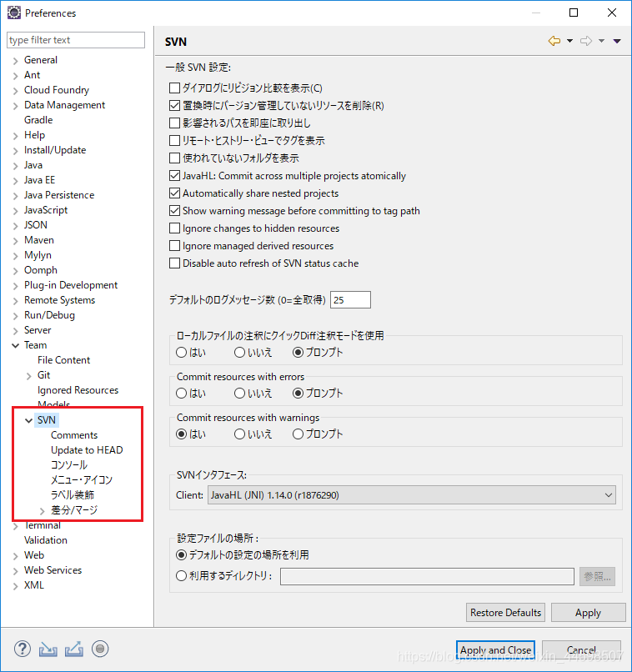Viewport: 632px width, 672px height.
Task: Expand the Server tree node
Action: click(x=16, y=331)
